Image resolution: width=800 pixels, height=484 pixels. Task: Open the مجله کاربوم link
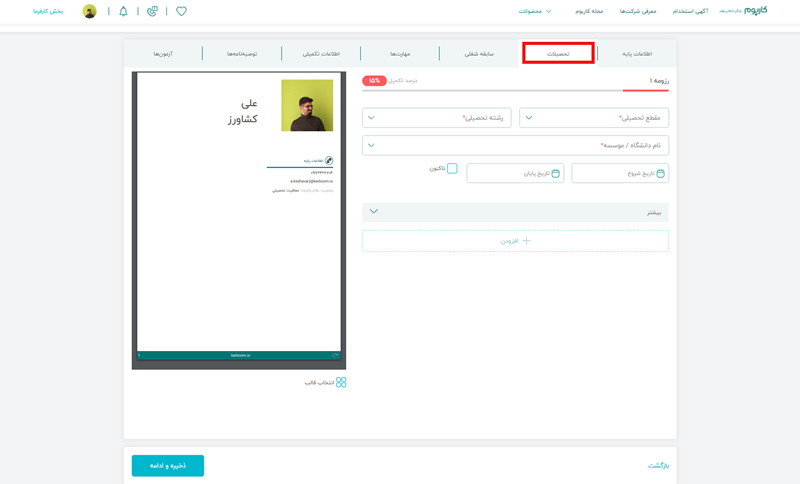point(589,11)
